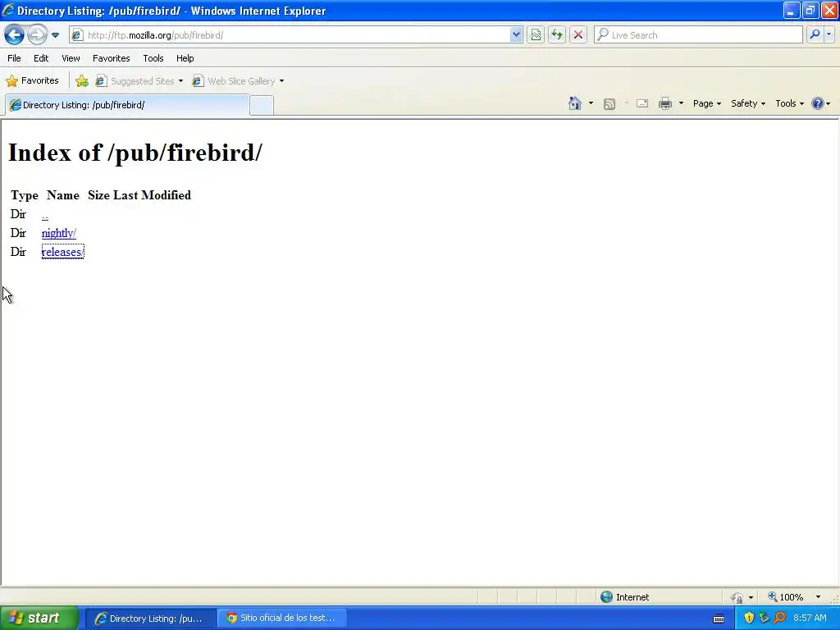Viewport: 840px width, 630px height.
Task: Click the security shield tray icon
Action: point(749,619)
